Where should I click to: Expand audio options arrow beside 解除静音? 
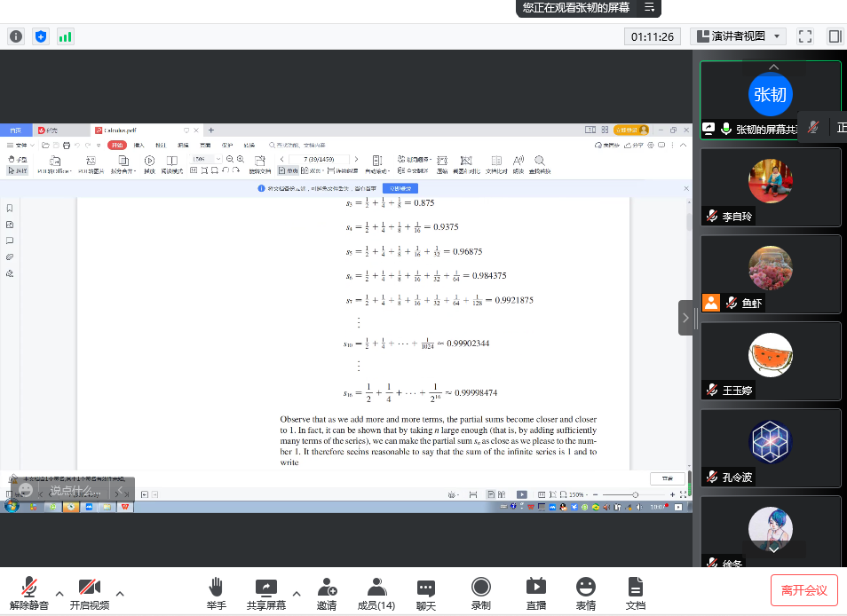point(59,593)
